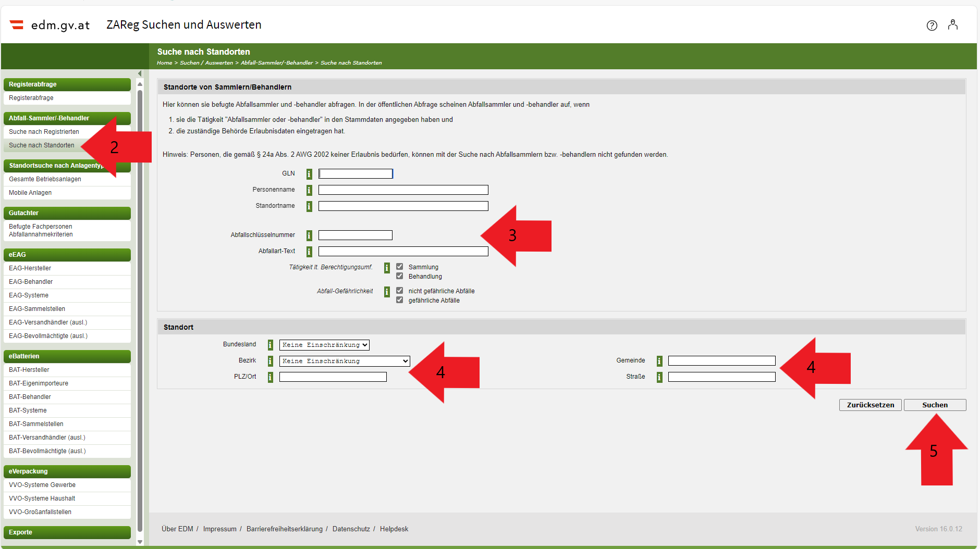This screenshot has width=980, height=549.
Task: Focus the Personenname input field
Action: pyautogui.click(x=403, y=190)
